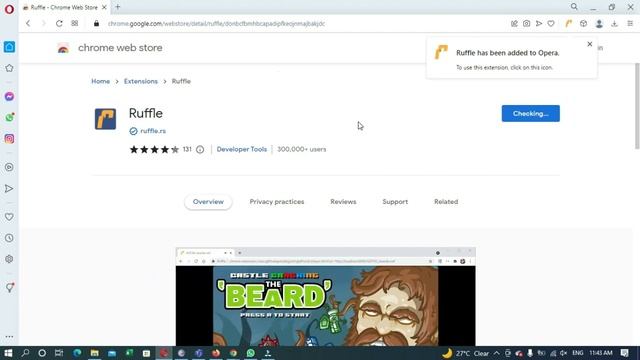Add page to bookmarks with heart icon

[551, 24]
